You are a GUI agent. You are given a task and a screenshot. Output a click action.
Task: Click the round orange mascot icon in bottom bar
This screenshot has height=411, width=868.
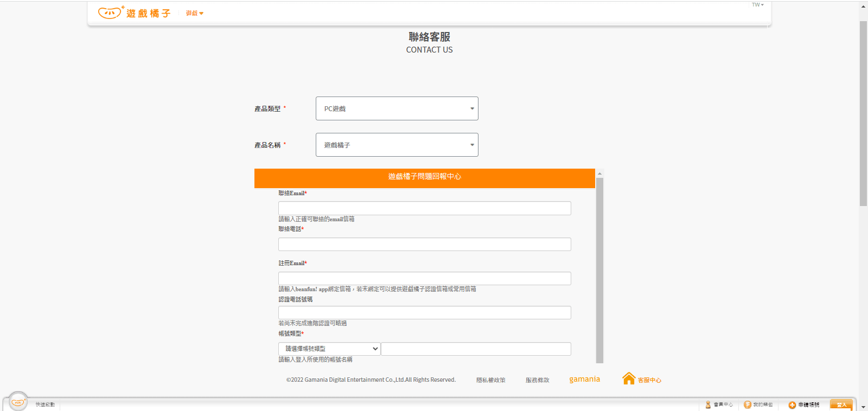pyautogui.click(x=18, y=402)
